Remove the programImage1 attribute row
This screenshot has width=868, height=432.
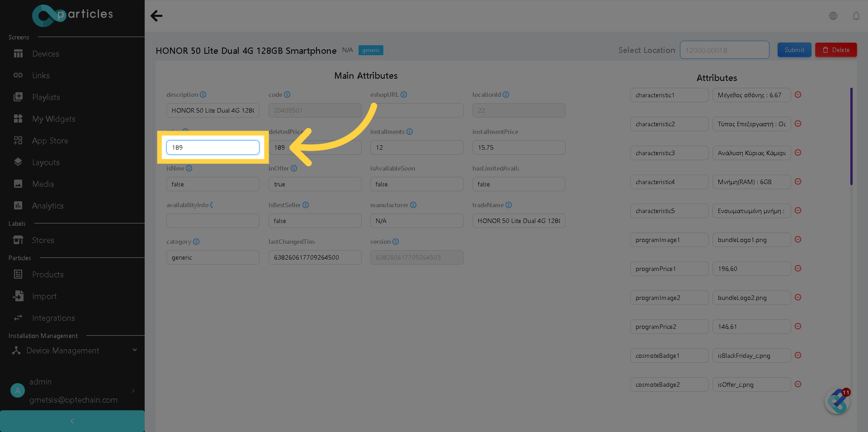click(798, 239)
